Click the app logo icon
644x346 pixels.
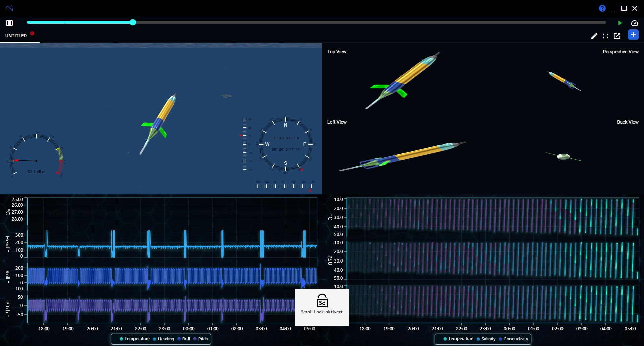9,8
